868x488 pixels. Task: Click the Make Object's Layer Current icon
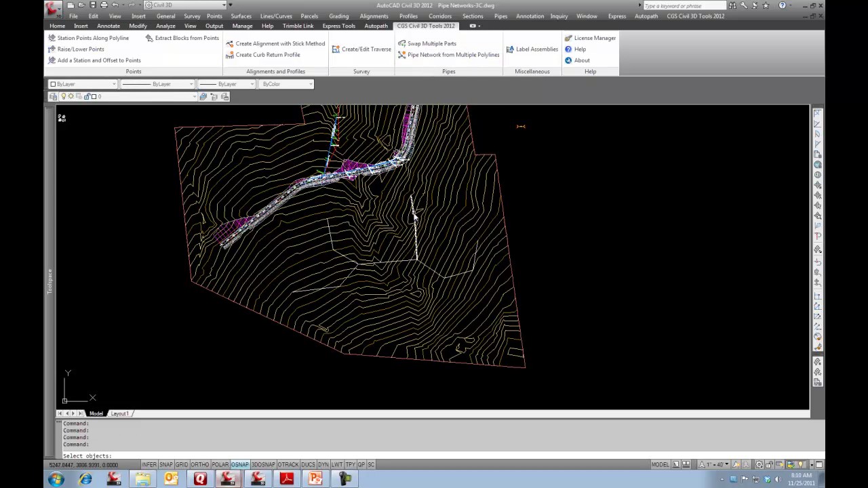pos(203,96)
